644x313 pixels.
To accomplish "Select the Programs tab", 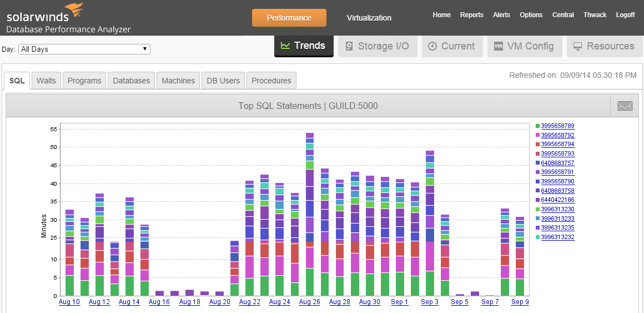I will (x=84, y=81).
